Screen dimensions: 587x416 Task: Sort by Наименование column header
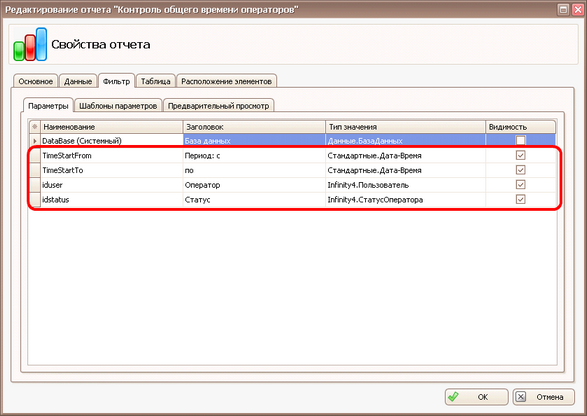112,127
